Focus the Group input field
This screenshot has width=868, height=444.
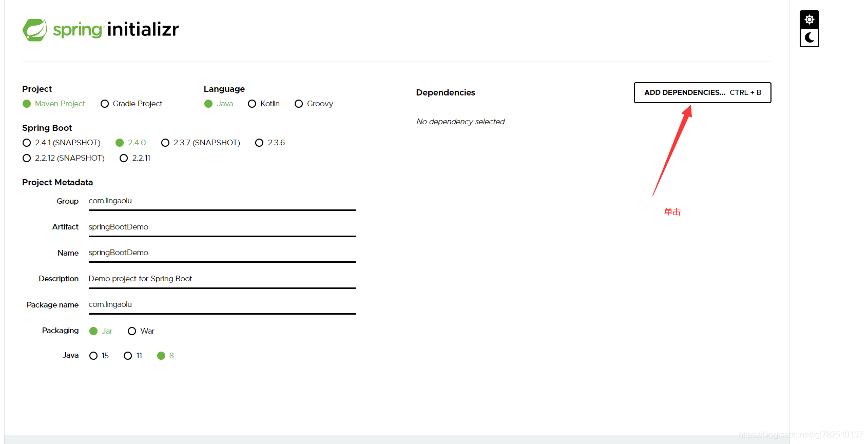(x=222, y=201)
